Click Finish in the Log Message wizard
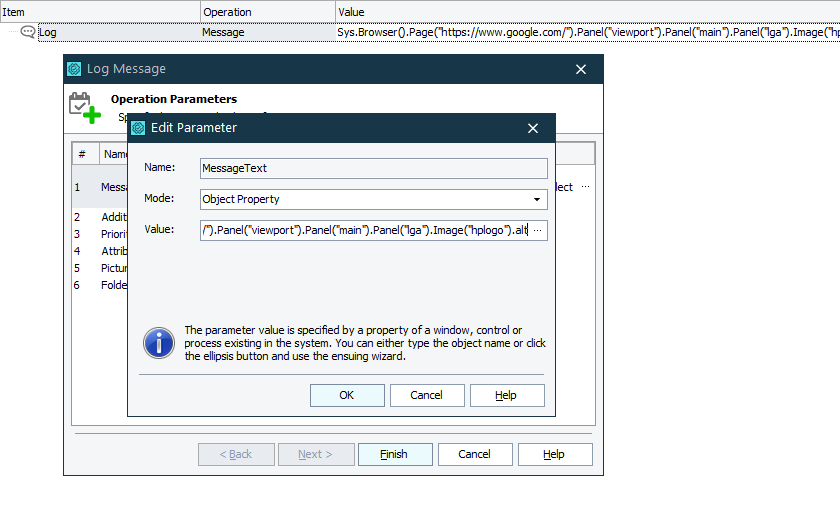840x505 pixels. click(x=394, y=454)
